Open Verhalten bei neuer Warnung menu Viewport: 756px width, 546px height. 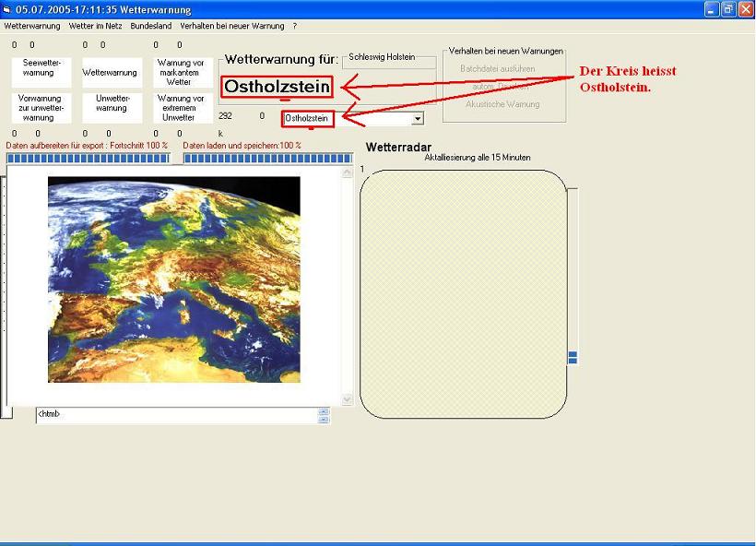(232, 26)
